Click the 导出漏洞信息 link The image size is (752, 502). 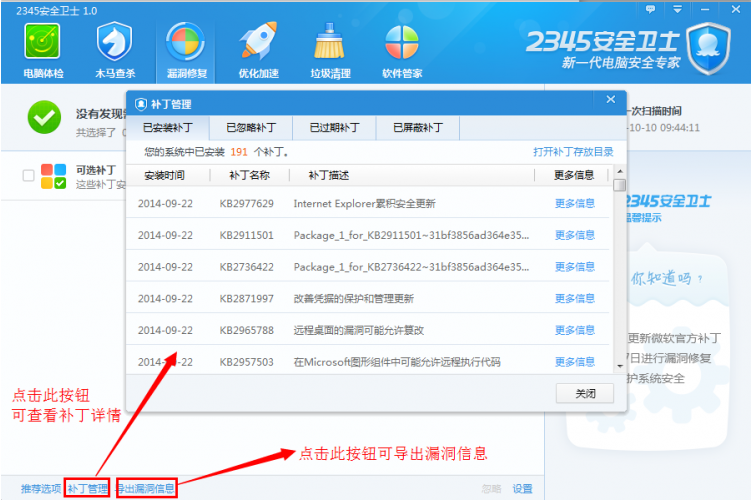(x=146, y=488)
